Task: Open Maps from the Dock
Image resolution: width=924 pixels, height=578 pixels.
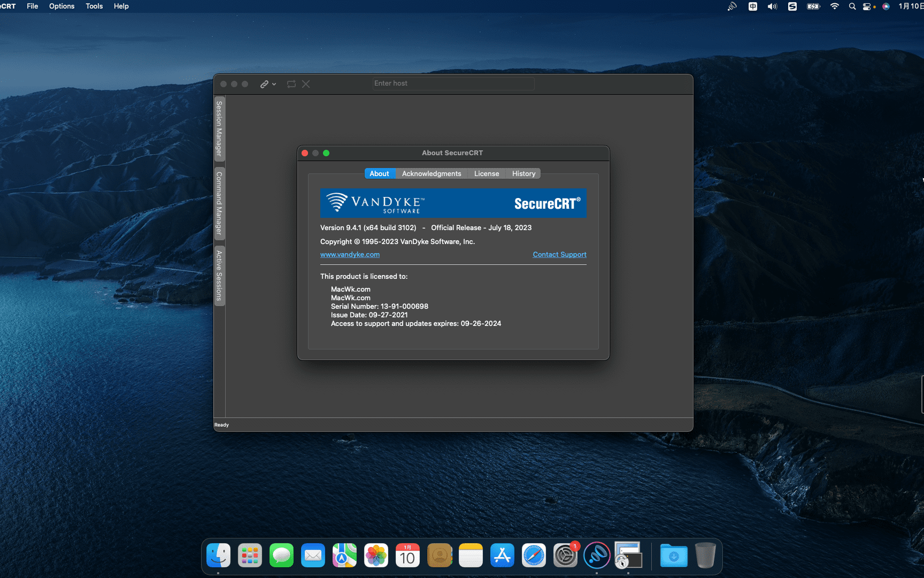Action: click(x=344, y=556)
